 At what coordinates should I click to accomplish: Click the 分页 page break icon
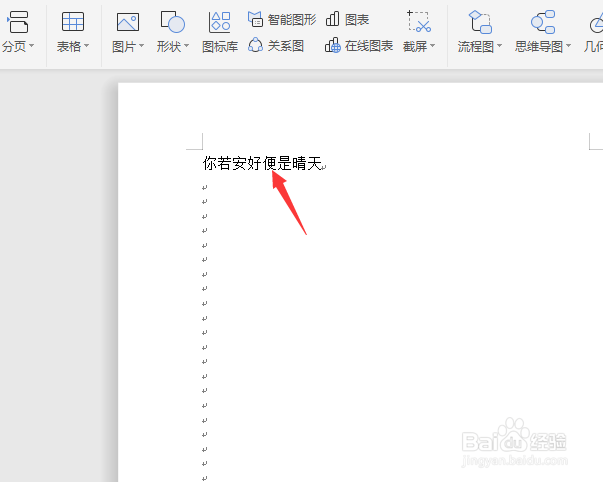(x=18, y=22)
